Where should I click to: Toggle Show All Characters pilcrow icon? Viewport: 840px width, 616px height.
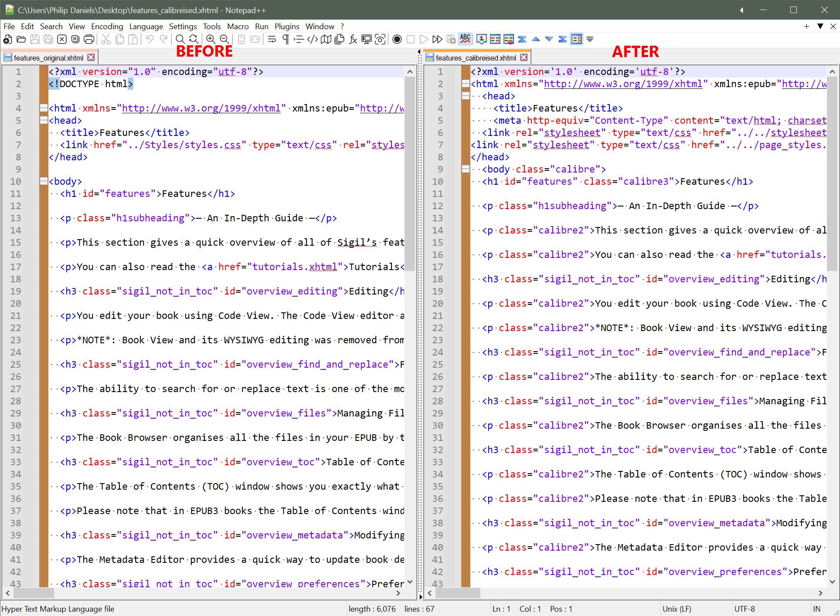(x=286, y=40)
